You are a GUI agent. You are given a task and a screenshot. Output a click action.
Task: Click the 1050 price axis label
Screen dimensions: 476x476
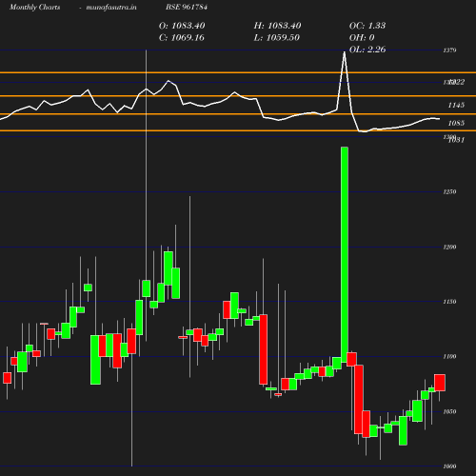(449, 412)
